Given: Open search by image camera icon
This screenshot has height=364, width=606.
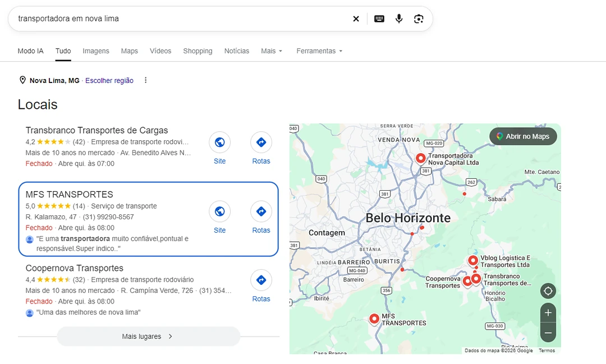Looking at the screenshot, I should 419,19.
